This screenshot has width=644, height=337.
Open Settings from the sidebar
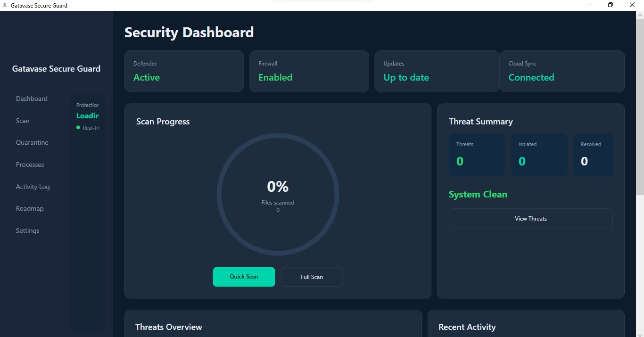pos(27,230)
